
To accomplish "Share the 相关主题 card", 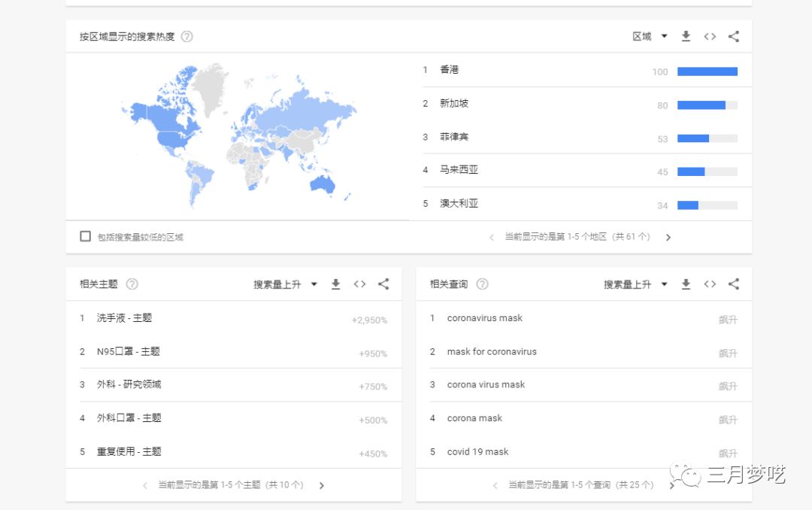I will pyautogui.click(x=383, y=284).
